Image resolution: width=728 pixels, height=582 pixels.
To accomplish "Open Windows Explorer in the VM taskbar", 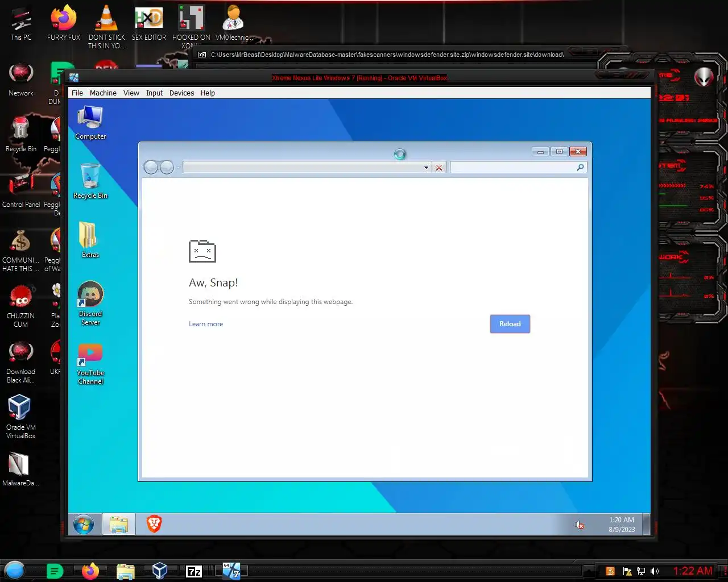I will coord(119,525).
